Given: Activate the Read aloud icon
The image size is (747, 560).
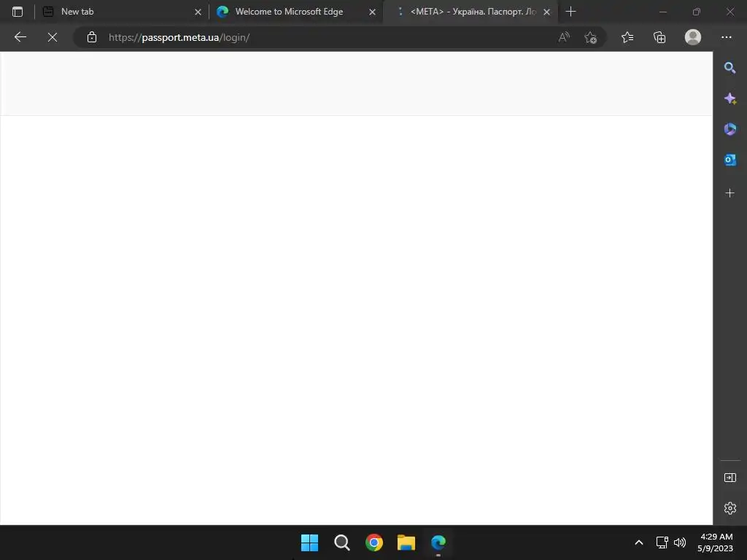Looking at the screenshot, I should (x=564, y=37).
